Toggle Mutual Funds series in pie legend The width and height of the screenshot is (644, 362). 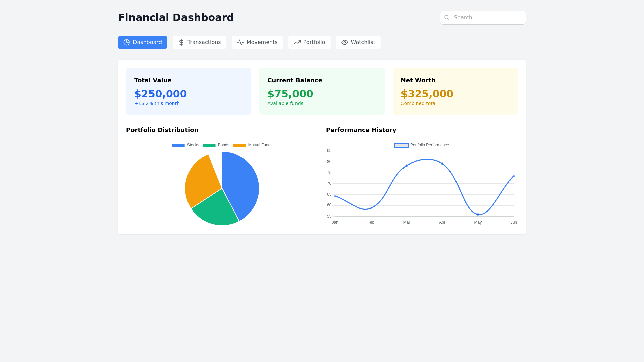click(x=253, y=145)
